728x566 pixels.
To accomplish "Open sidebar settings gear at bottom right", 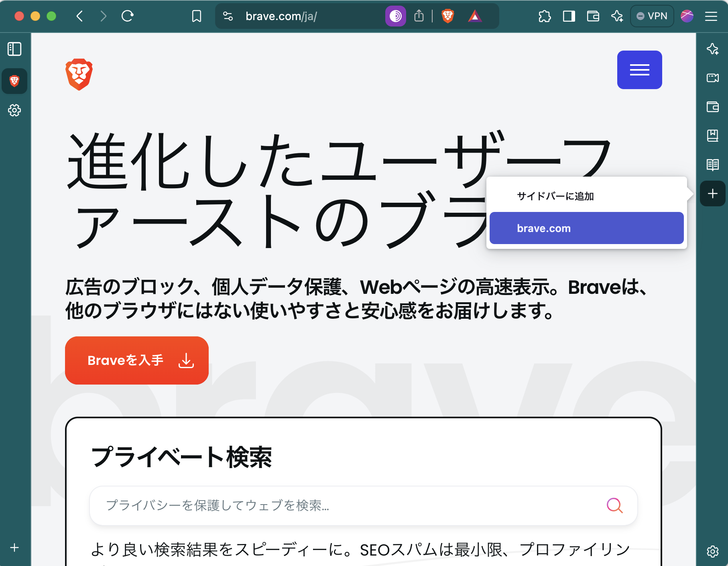I will [713, 552].
